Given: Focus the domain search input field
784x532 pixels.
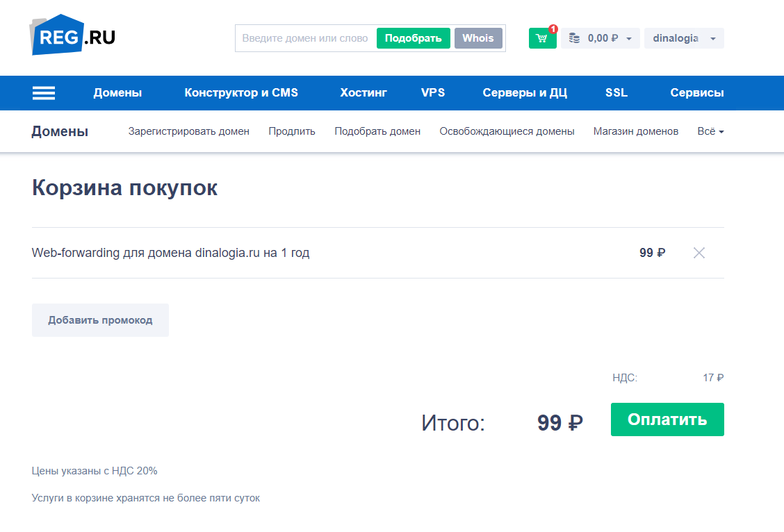Looking at the screenshot, I should pyautogui.click(x=306, y=38).
